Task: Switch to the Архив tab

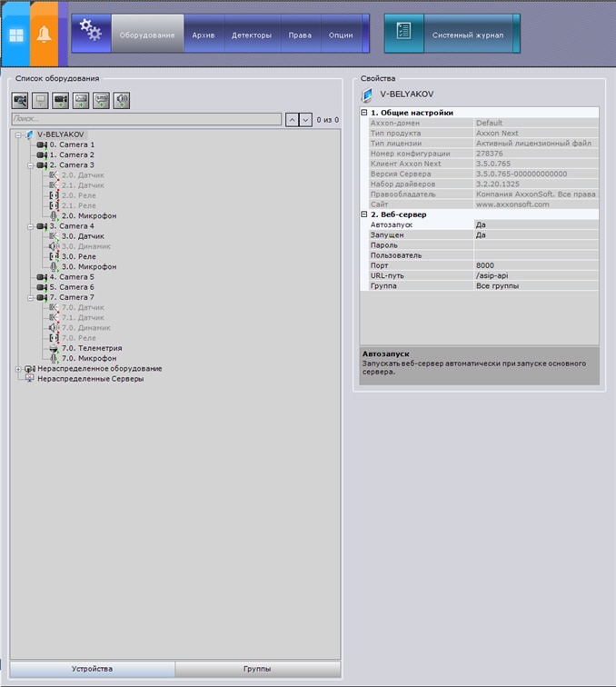Action: [203, 35]
